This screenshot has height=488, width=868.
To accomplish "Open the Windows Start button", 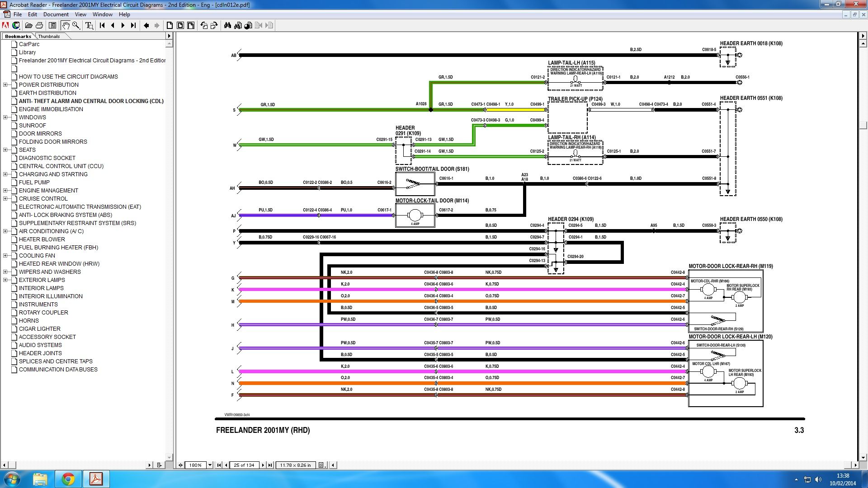I will point(12,479).
